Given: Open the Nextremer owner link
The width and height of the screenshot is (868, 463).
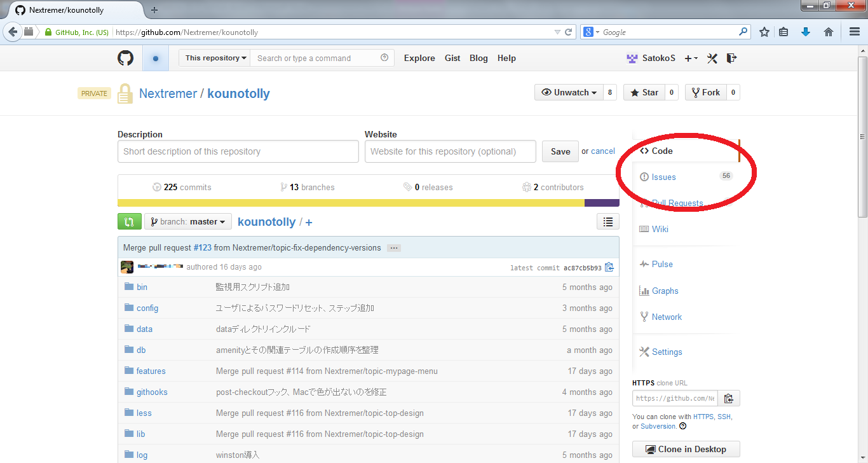Looking at the screenshot, I should click(x=168, y=93).
